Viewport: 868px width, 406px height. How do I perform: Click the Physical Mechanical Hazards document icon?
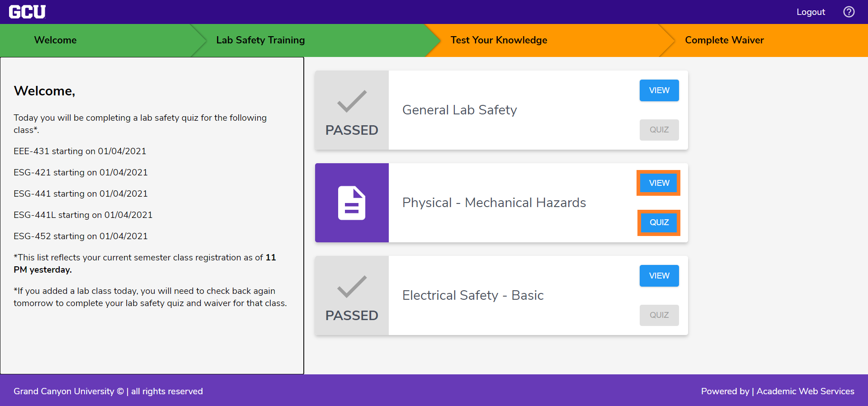352,203
